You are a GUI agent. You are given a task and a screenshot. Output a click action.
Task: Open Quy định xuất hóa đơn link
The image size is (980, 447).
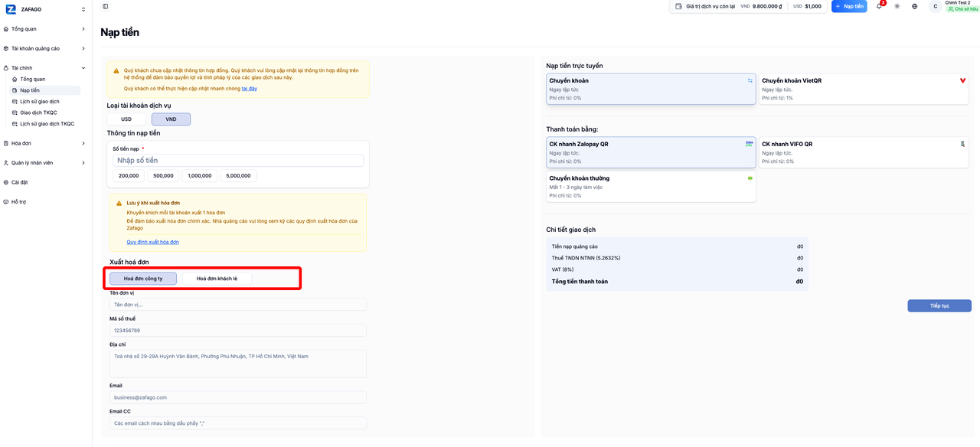(153, 242)
